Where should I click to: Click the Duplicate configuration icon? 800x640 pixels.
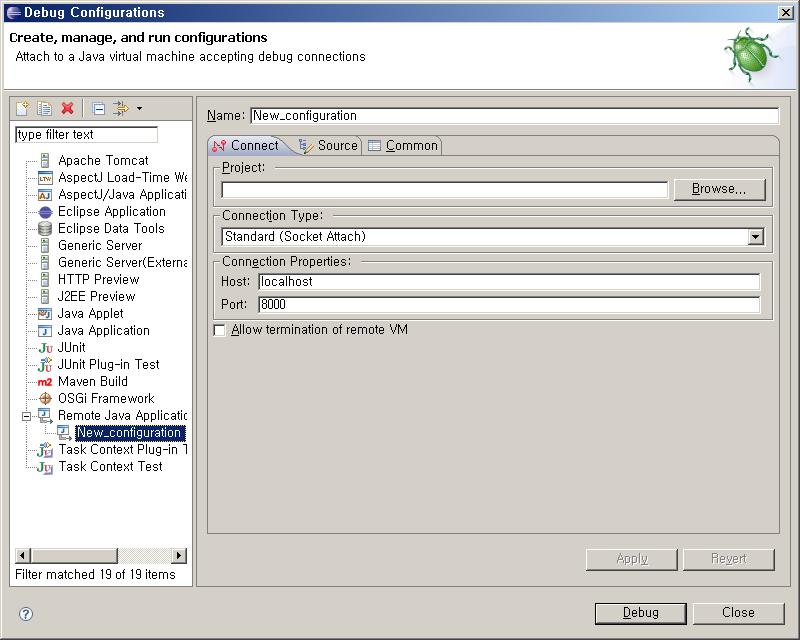(44, 108)
